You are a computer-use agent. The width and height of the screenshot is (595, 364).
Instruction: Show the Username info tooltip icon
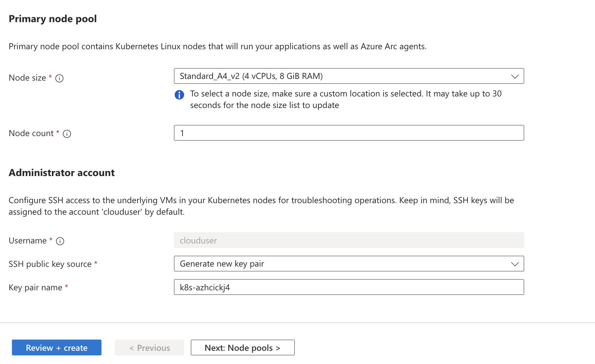[60, 241]
